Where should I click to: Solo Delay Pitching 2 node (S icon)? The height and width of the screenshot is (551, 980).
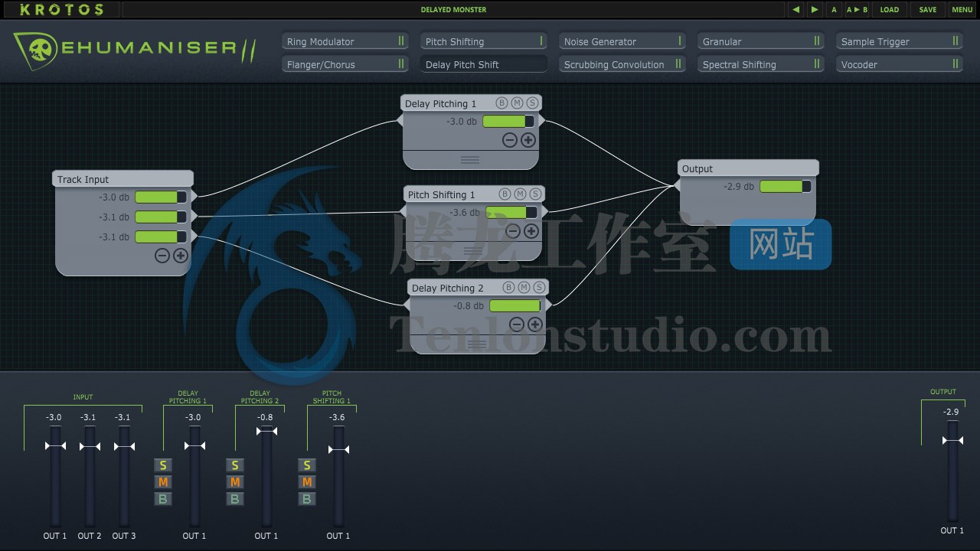click(539, 287)
